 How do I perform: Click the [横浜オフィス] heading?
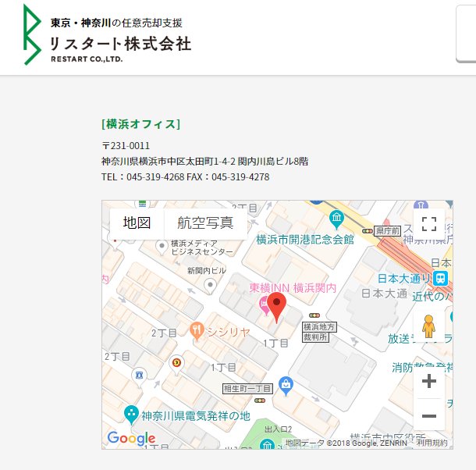[x=141, y=124]
